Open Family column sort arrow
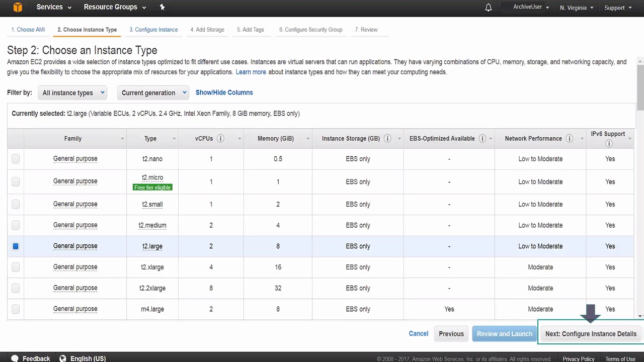 coord(122,139)
